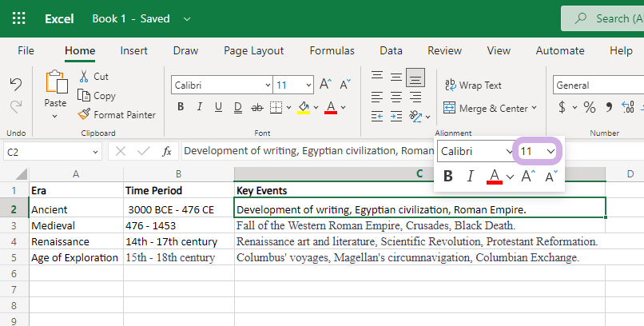Apply Percent style number format
This screenshot has height=326, width=644.
click(590, 107)
